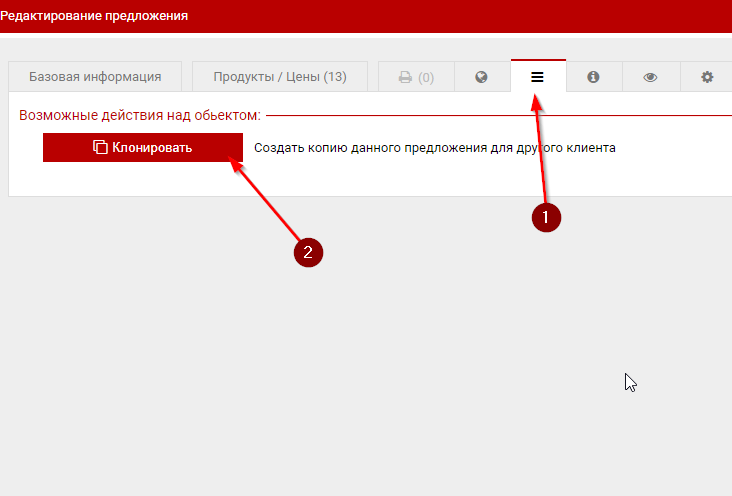Click the Возможные действия над обьектом heading

[139, 116]
